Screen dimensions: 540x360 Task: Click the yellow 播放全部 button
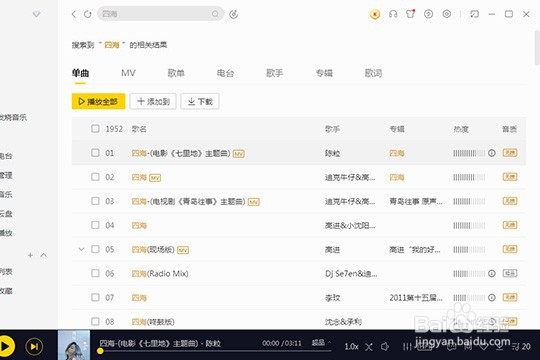pos(98,101)
